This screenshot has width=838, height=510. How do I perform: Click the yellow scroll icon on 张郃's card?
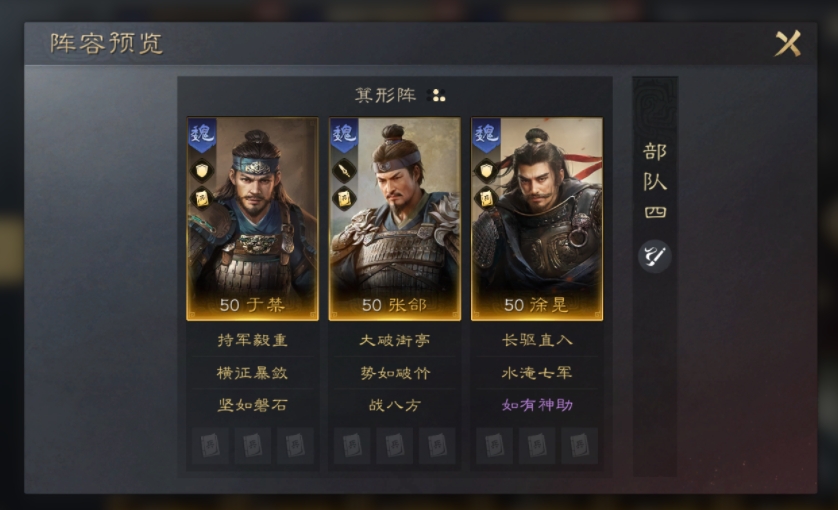344,199
